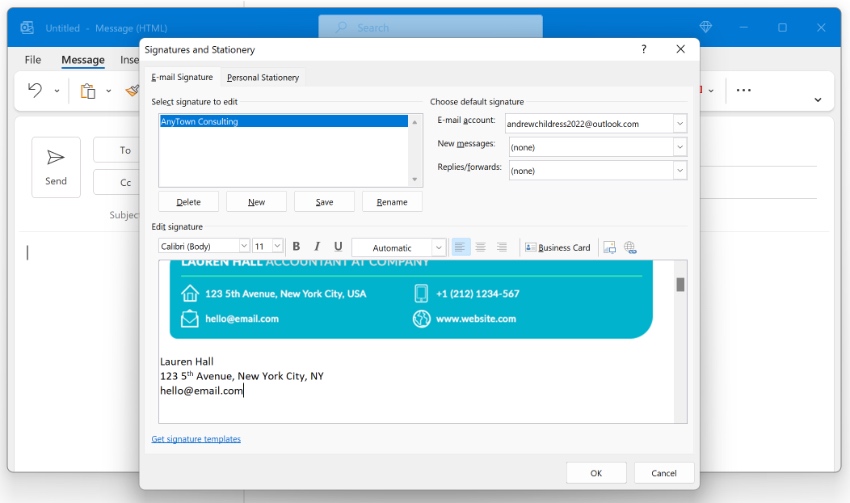Click +1 (212) 1234-567 in the signature banner
Screen dimensions: 850x503
pyautogui.click(x=478, y=294)
